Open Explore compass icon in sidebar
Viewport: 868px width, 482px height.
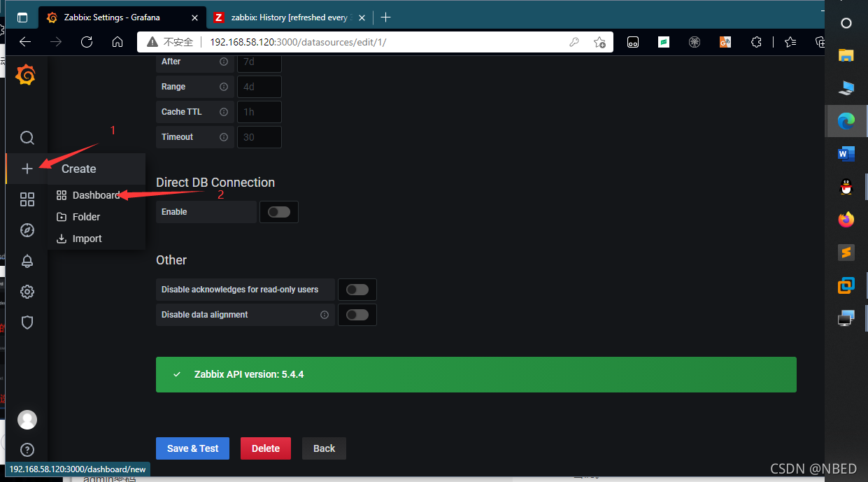point(27,230)
